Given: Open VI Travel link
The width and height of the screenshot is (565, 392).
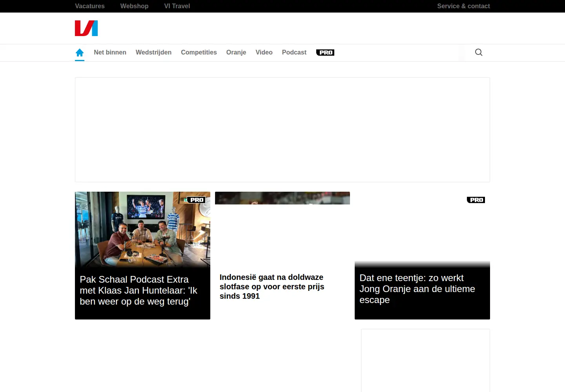Looking at the screenshot, I should pyautogui.click(x=177, y=6).
